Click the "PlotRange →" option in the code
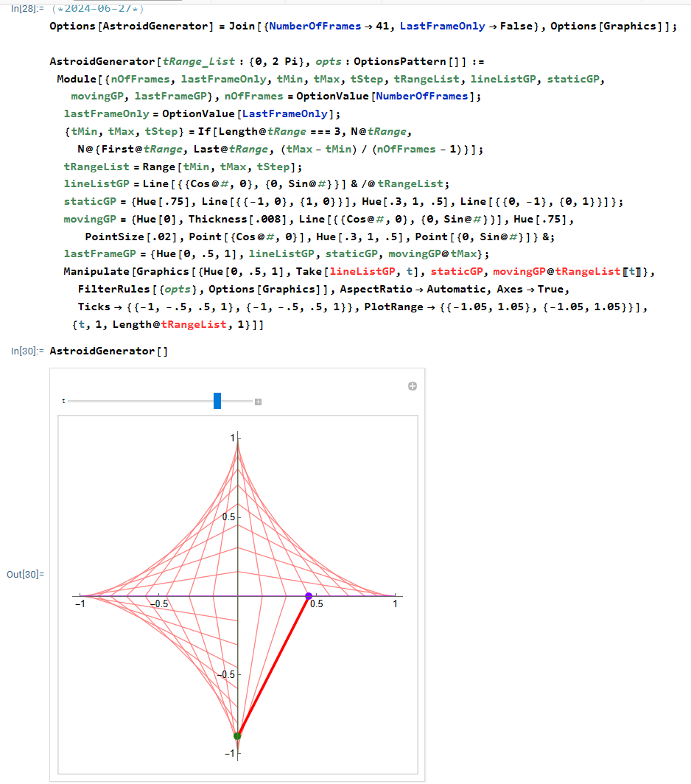 click(399, 307)
